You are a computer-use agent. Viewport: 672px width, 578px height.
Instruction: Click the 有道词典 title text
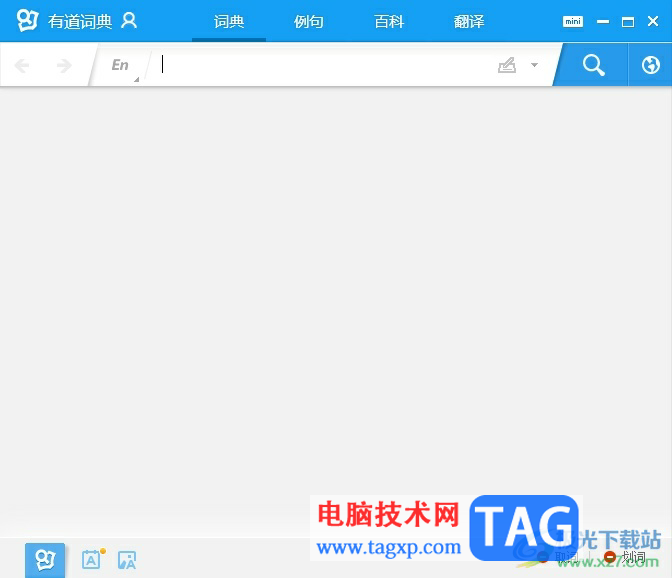coord(80,21)
